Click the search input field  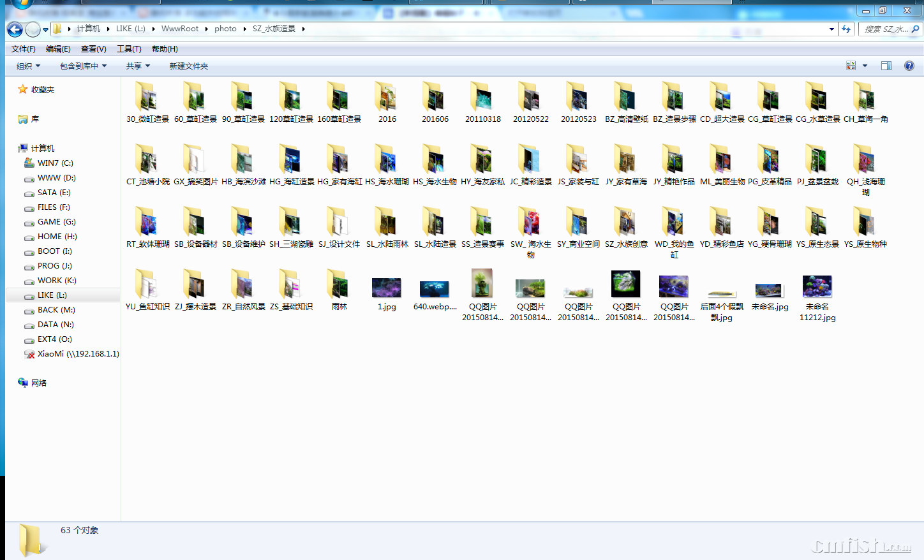(x=886, y=29)
